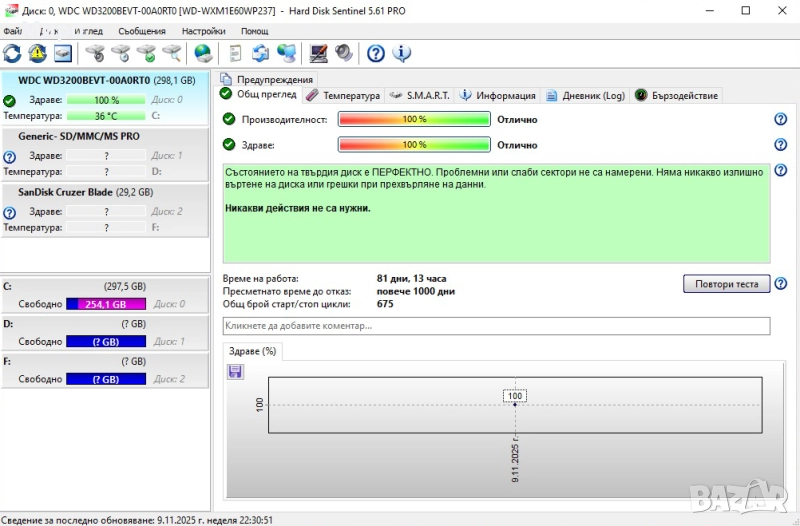Click the speaker acoustic toolbar icon
Image resolution: width=800 pixels, height=526 pixels.
[x=344, y=53]
